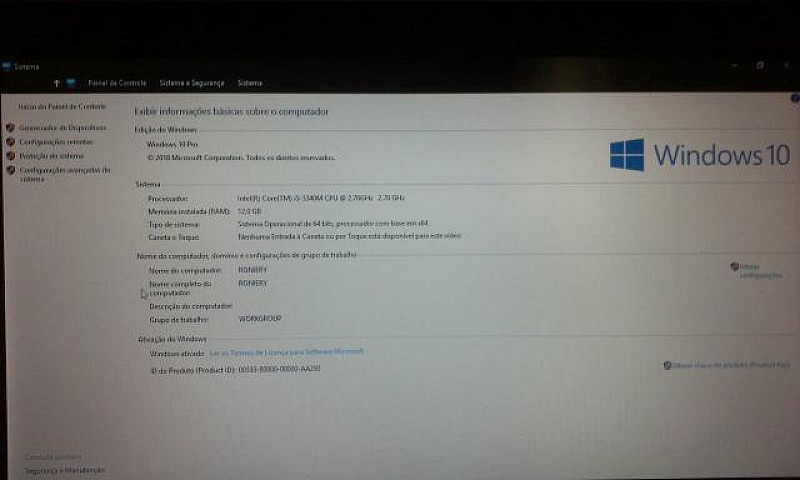Click the Exibir informações básicas heading
This screenshot has height=480, width=800.
232,111
